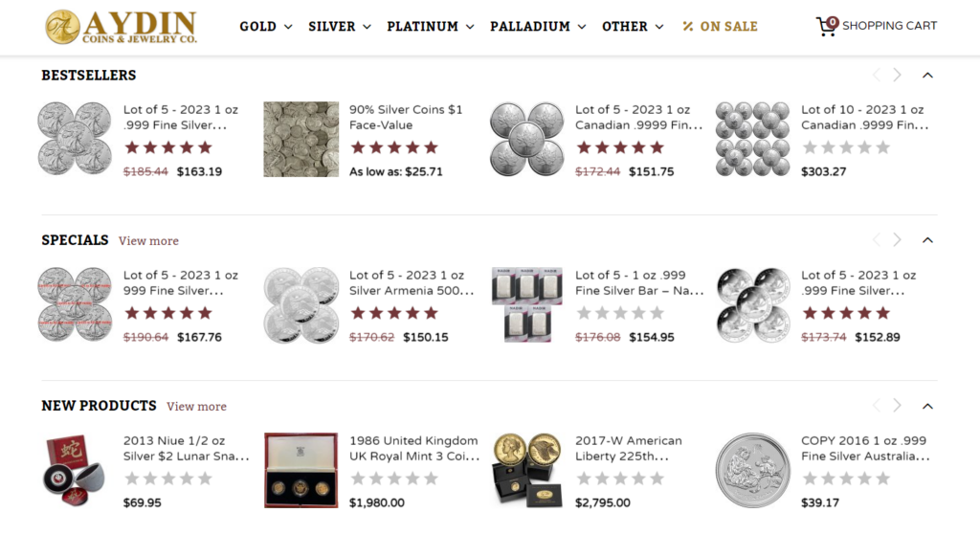Advance the Specials carousel right arrow
The image size is (980, 535).
(x=897, y=240)
